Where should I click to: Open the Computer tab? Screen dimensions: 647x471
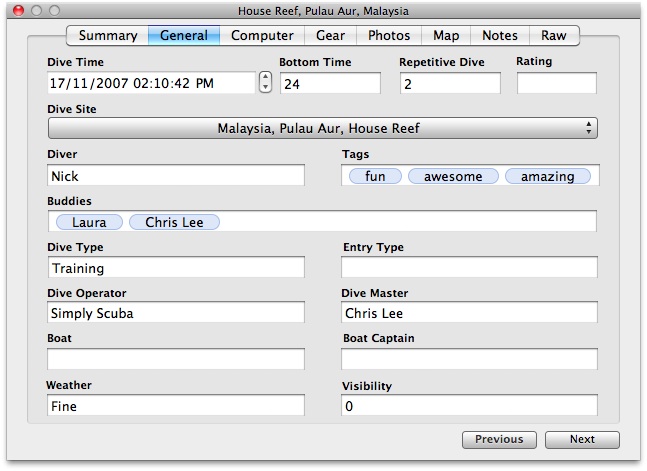tap(262, 36)
